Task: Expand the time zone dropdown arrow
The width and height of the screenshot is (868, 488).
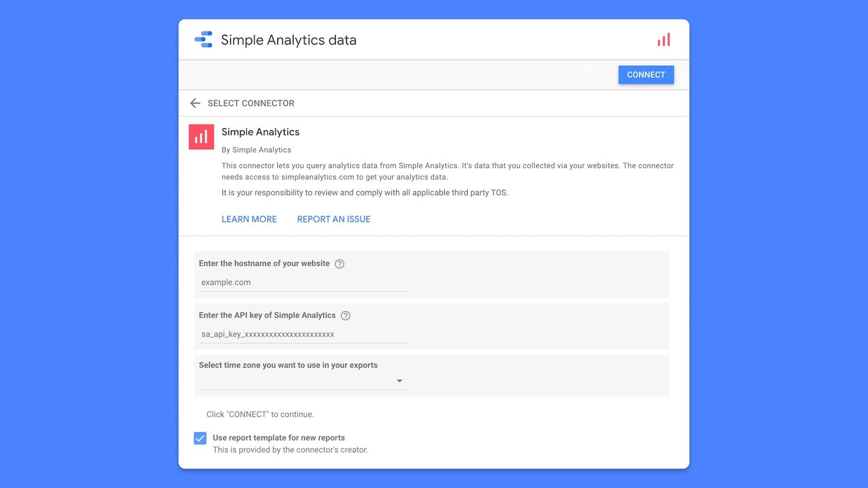Action: point(399,381)
